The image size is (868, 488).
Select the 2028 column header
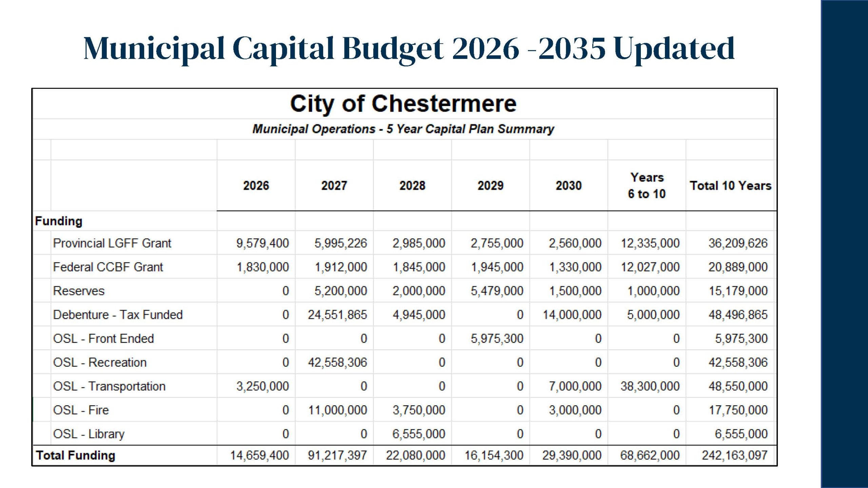tap(412, 186)
